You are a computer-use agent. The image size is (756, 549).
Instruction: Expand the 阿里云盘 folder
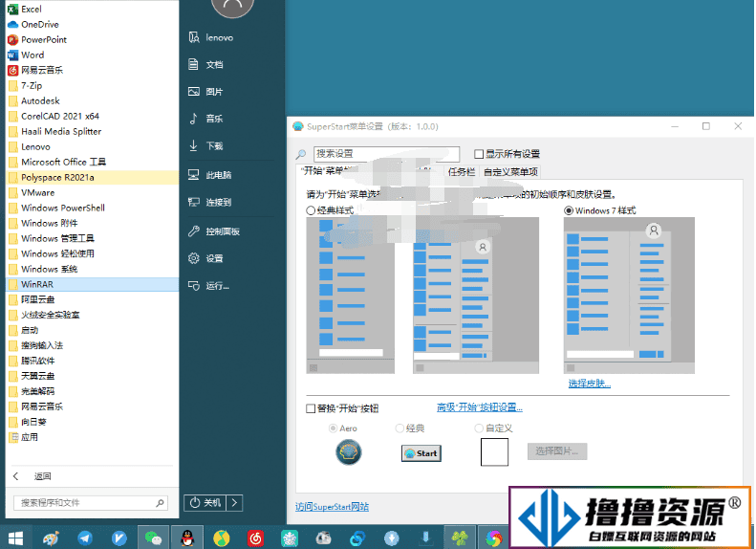coord(92,299)
